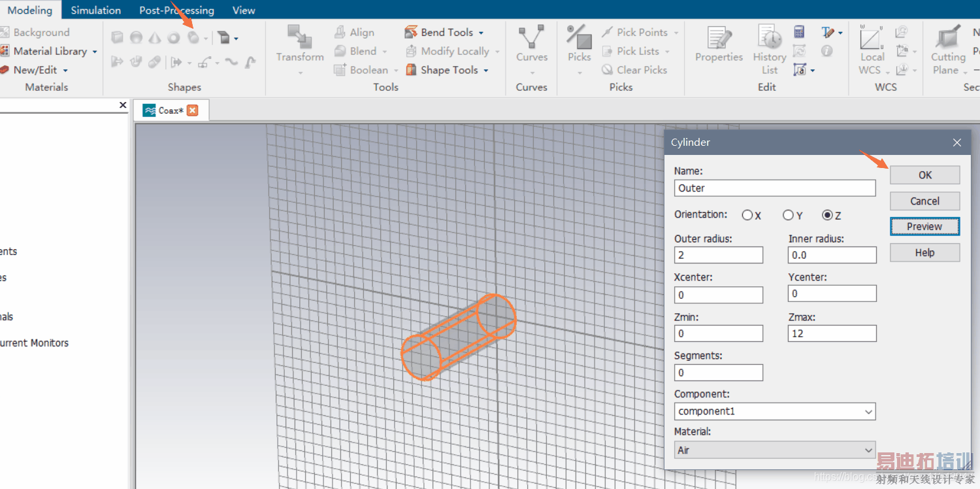Click Cancel in the Cylinder dialog
The height and width of the screenshot is (489, 980).
coord(925,201)
